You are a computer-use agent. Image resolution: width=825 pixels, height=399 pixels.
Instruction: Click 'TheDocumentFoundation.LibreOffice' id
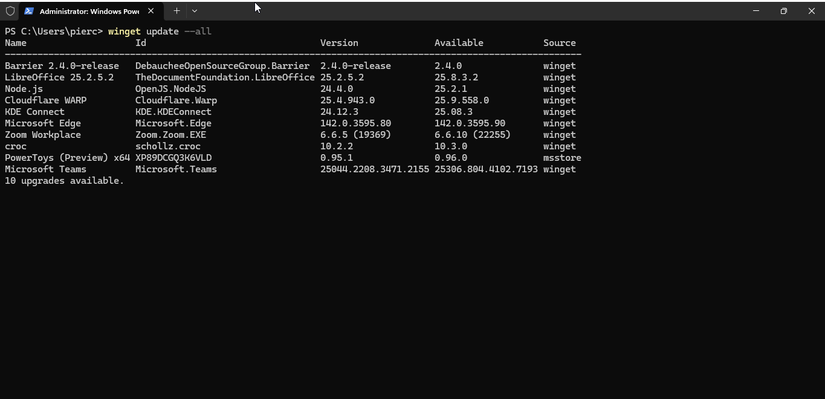tap(225, 78)
